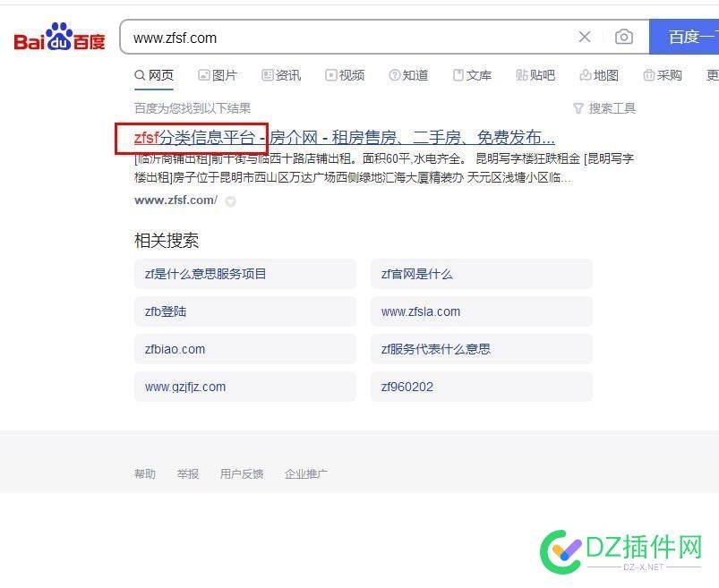Select the 网页 tab
Viewport: 719px width, 588px height.
[154, 74]
